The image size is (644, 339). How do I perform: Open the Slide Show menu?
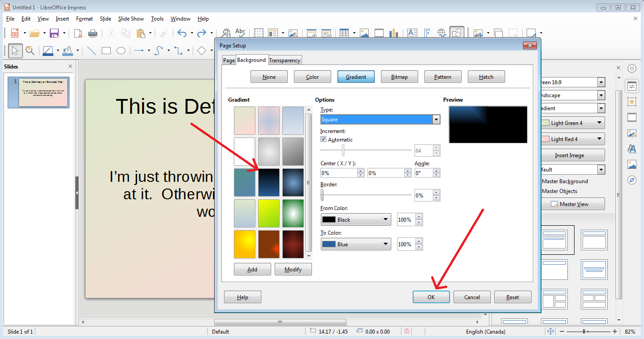(131, 19)
